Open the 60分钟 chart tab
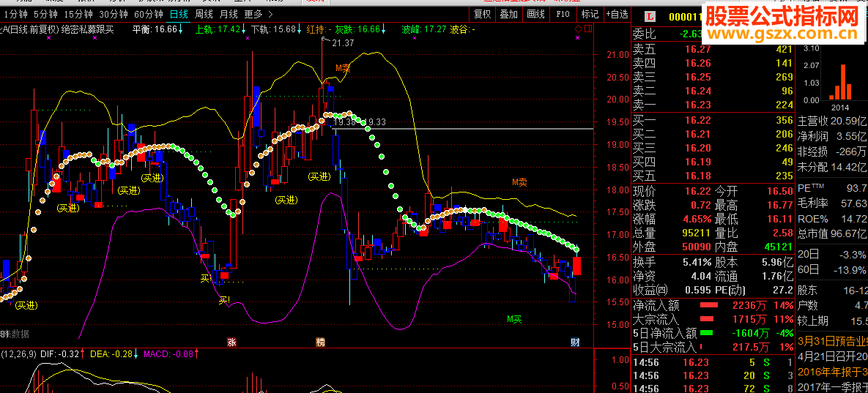This screenshot has height=393, width=868. coord(149,14)
